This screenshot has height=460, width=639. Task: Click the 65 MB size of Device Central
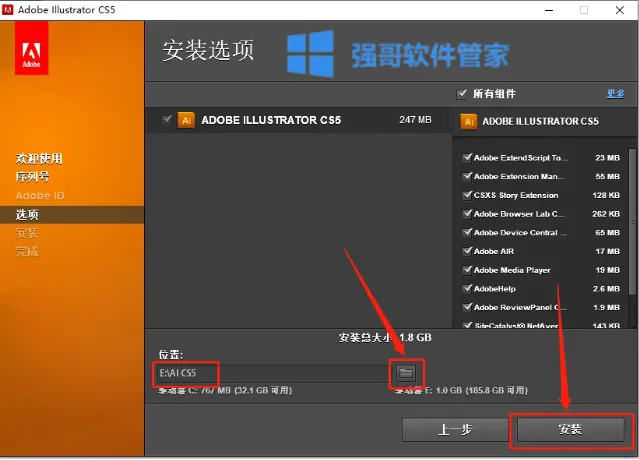pos(607,233)
